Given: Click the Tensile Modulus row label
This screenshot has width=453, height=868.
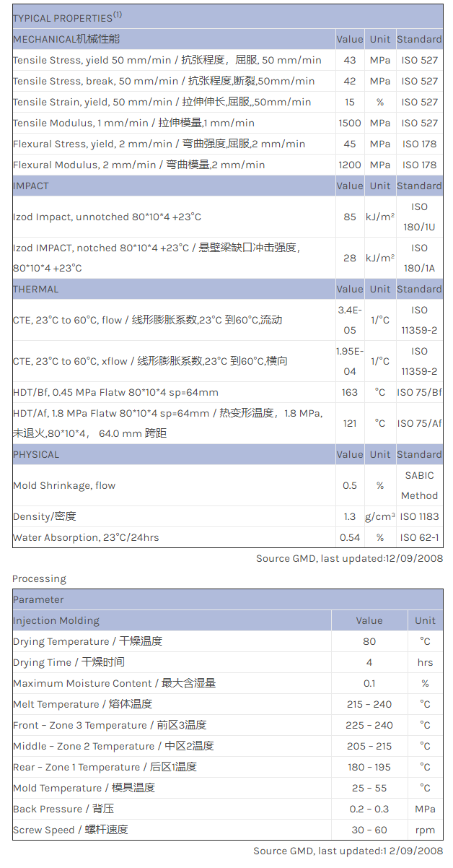Looking at the screenshot, I should [133, 123].
